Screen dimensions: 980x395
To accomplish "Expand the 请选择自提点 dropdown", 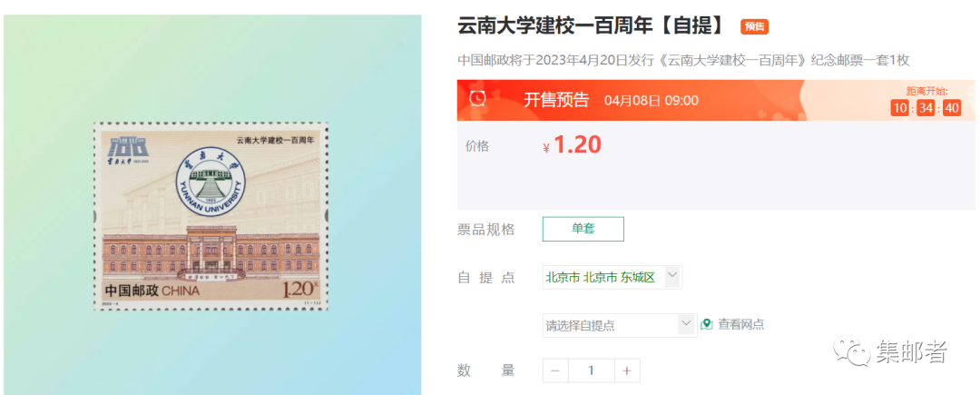I will pos(620,325).
